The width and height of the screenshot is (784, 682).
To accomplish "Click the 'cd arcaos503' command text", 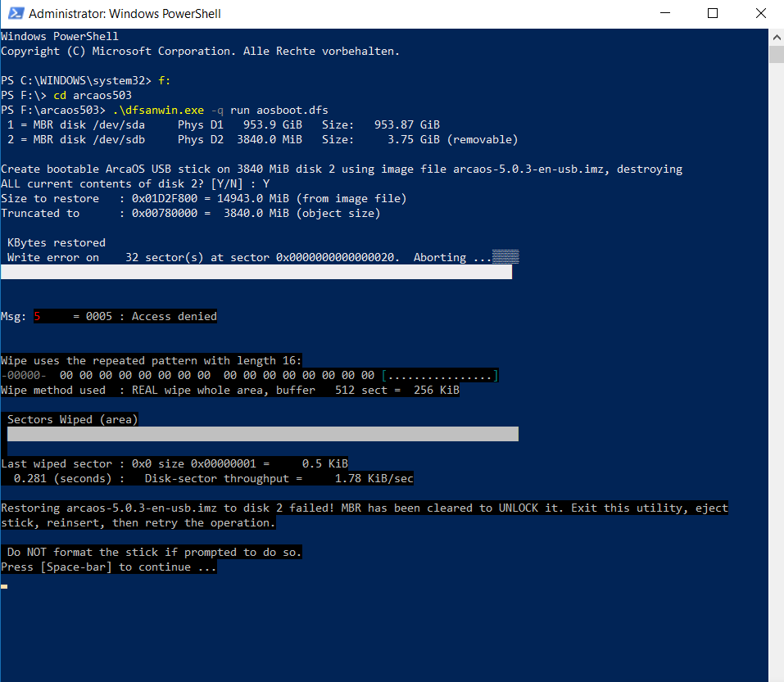I will coord(93,96).
